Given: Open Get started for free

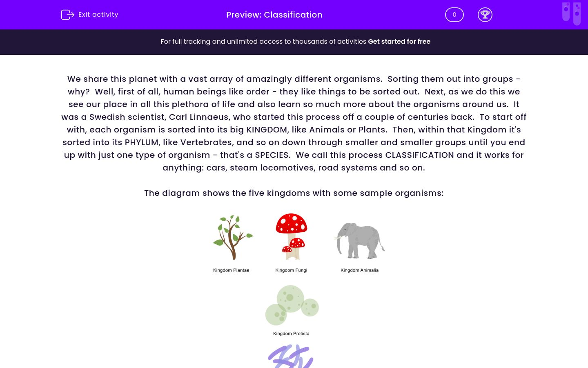Looking at the screenshot, I should [399, 41].
